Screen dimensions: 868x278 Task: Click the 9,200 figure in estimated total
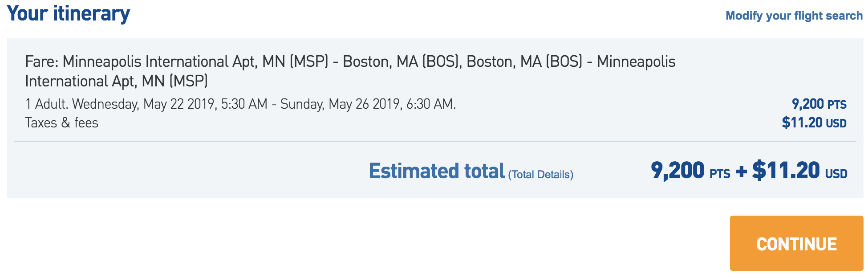pos(677,170)
